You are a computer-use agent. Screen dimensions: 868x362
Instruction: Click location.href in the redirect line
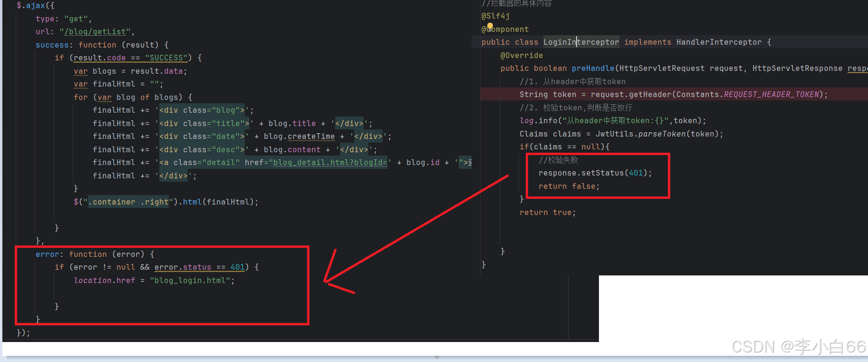[x=104, y=281]
